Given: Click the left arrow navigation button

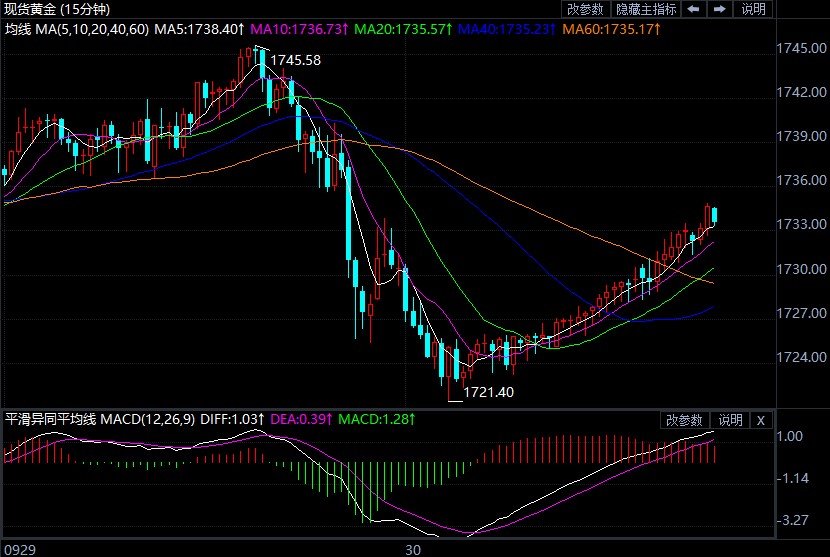Looking at the screenshot, I should click(693, 9).
